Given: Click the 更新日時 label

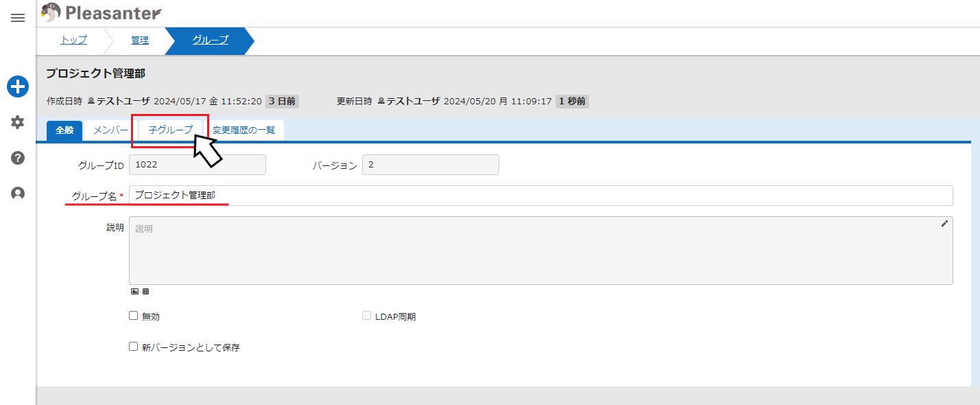Looking at the screenshot, I should coord(355,102).
